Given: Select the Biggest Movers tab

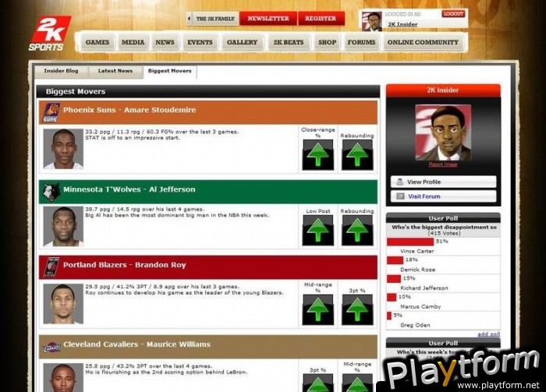Looking at the screenshot, I should [170, 71].
